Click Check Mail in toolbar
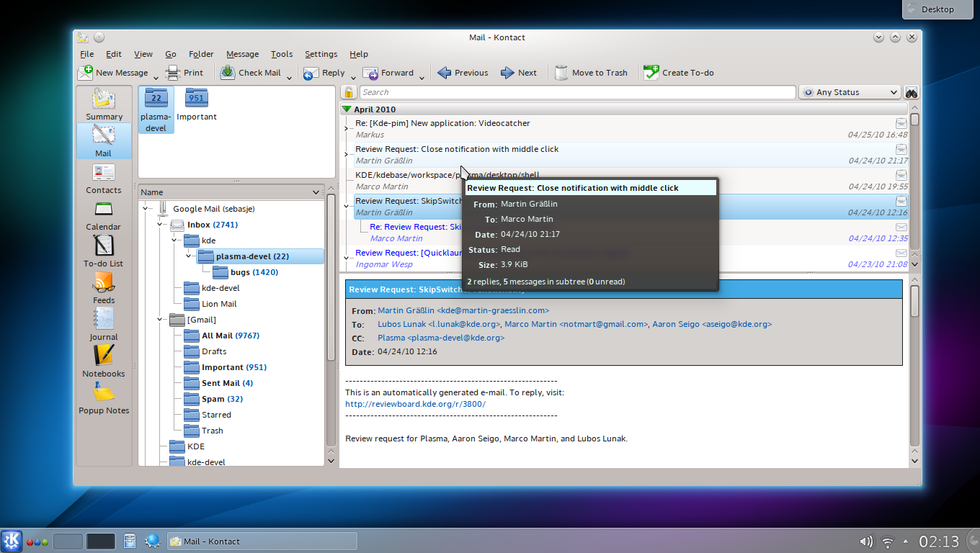The height and width of the screenshot is (553, 980). click(x=251, y=73)
